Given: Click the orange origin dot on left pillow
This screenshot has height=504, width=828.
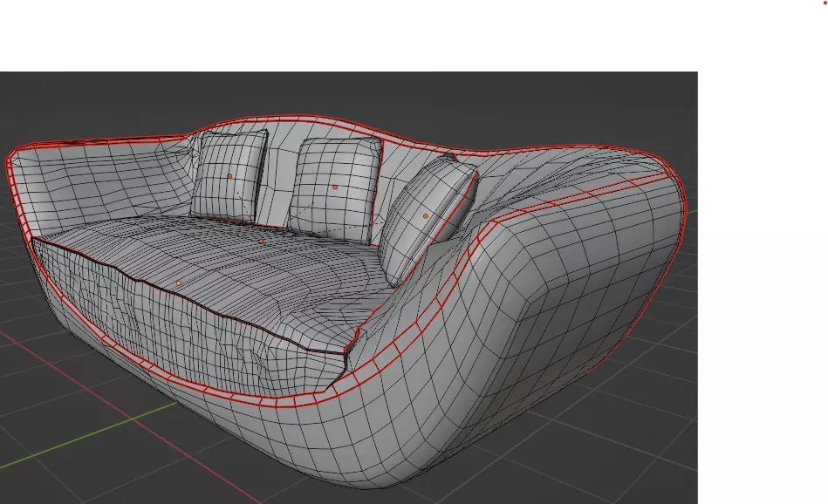Looking at the screenshot, I should [x=229, y=176].
